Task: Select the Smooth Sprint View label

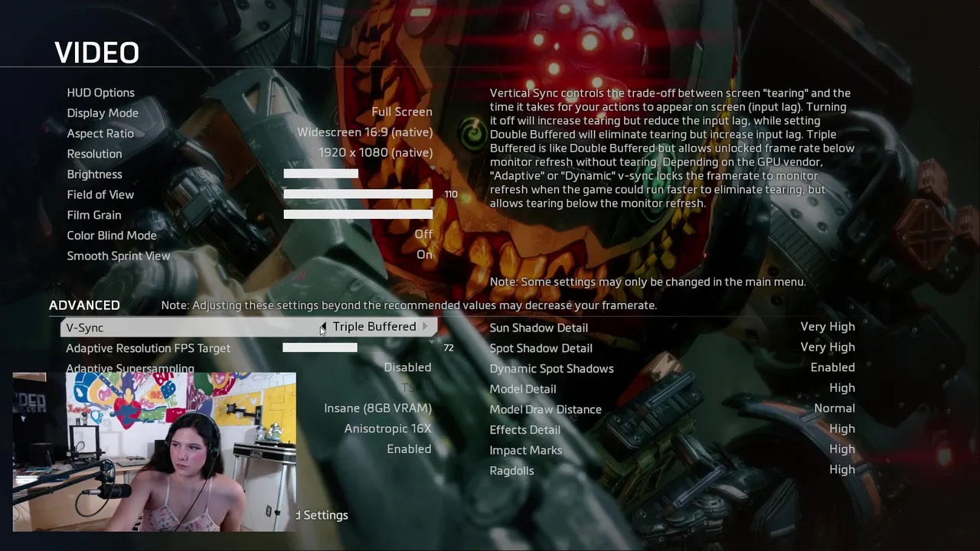Action: 119,256
